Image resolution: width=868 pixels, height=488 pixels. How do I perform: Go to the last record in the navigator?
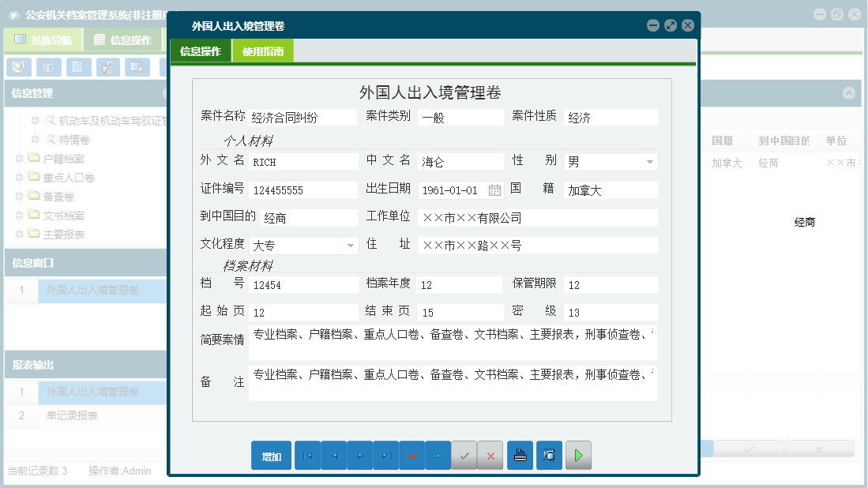[386, 456]
